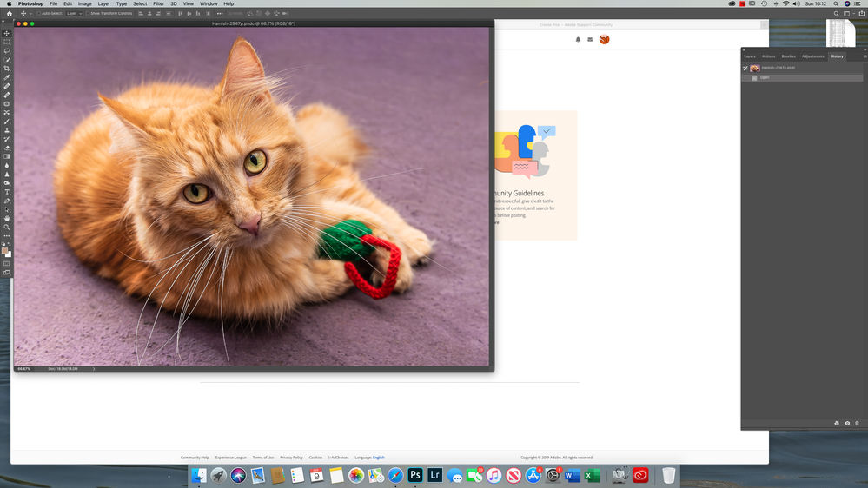The height and width of the screenshot is (488, 868).
Task: Reset default foreground and background colors
Action: 3,244
